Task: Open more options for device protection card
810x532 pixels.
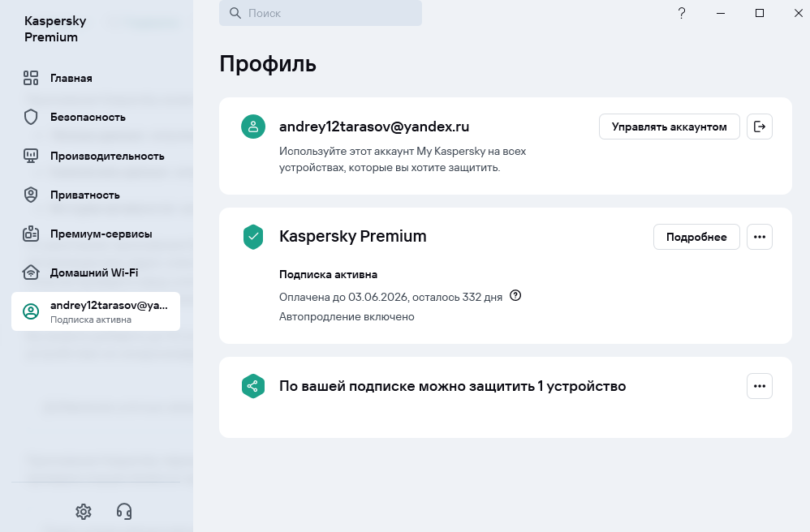Action: [x=760, y=386]
